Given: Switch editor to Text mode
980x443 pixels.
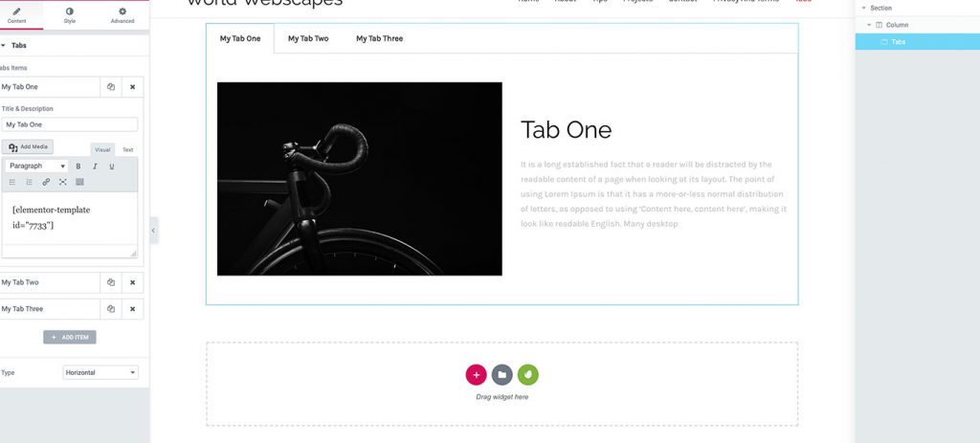Looking at the screenshot, I should tap(127, 150).
